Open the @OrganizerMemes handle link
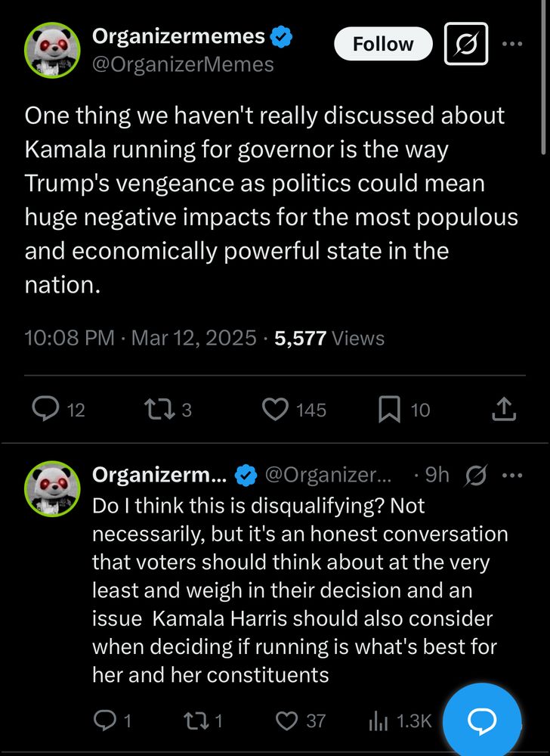This screenshot has width=550, height=756. (x=183, y=65)
